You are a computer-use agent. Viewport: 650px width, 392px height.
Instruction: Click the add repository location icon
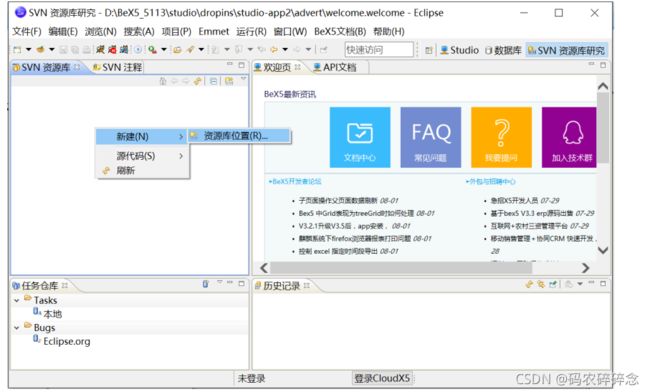229,81
